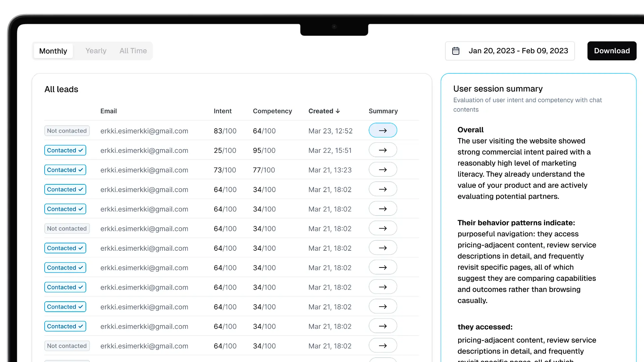The image size is (644, 362).
Task: Open the Jan 20 - Feb 09 date picker
Action: coord(518,51)
